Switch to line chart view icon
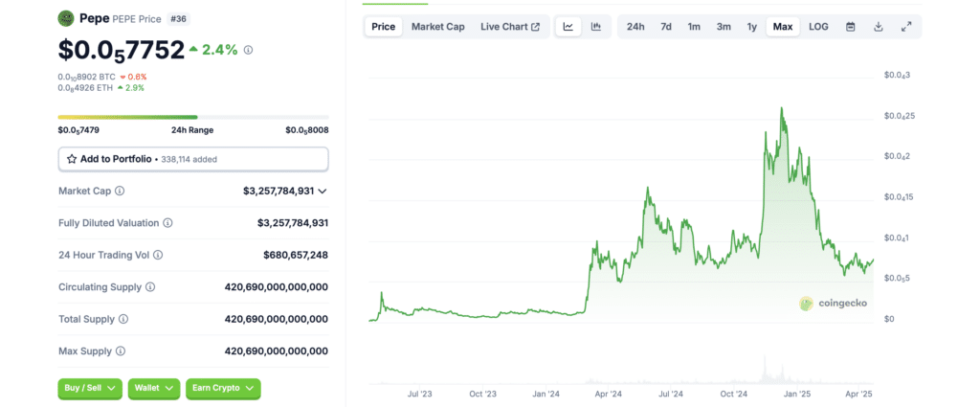 pos(568,26)
